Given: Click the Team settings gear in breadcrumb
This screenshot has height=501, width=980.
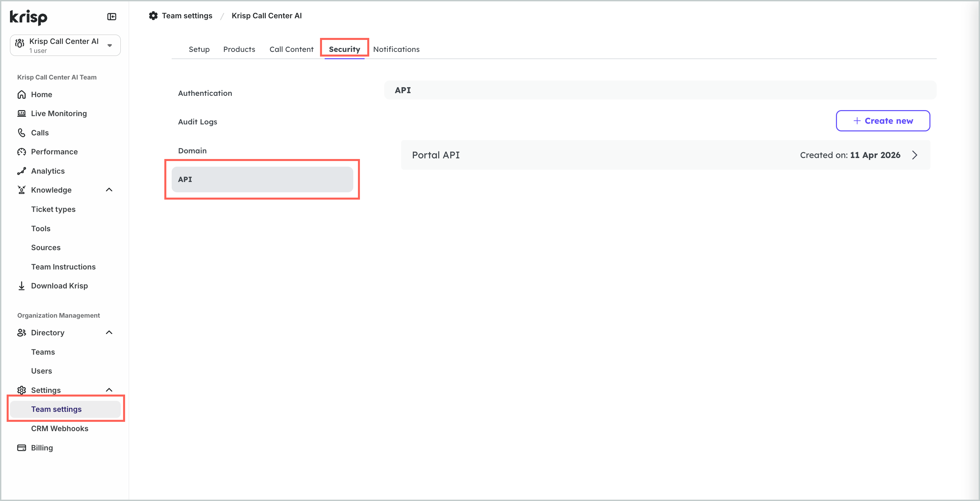Looking at the screenshot, I should click(153, 16).
